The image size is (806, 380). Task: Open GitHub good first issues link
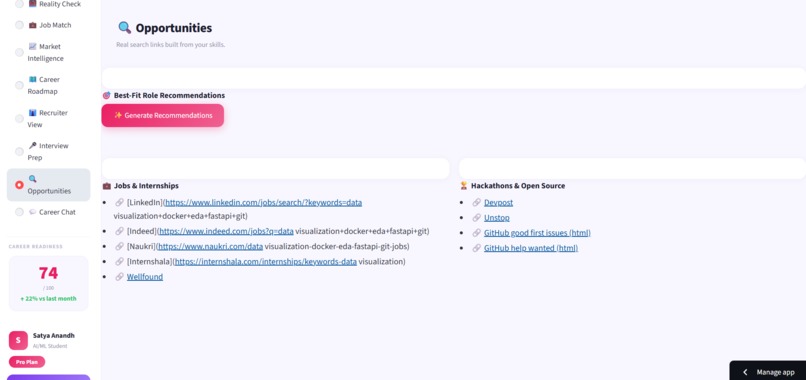pos(537,233)
